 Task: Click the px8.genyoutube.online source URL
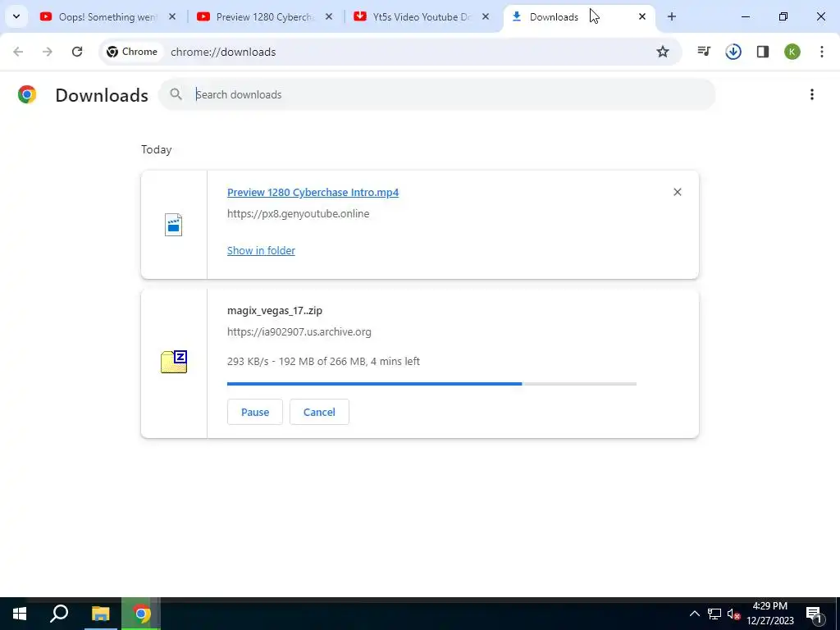click(x=299, y=214)
